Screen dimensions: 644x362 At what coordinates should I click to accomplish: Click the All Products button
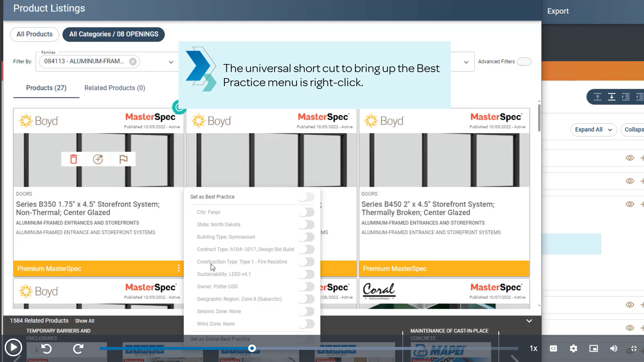[35, 34]
